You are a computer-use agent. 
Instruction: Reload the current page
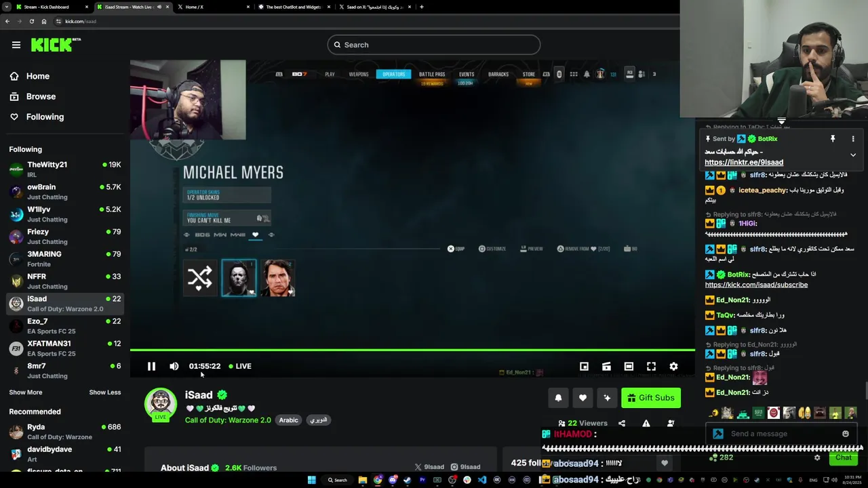click(x=31, y=21)
